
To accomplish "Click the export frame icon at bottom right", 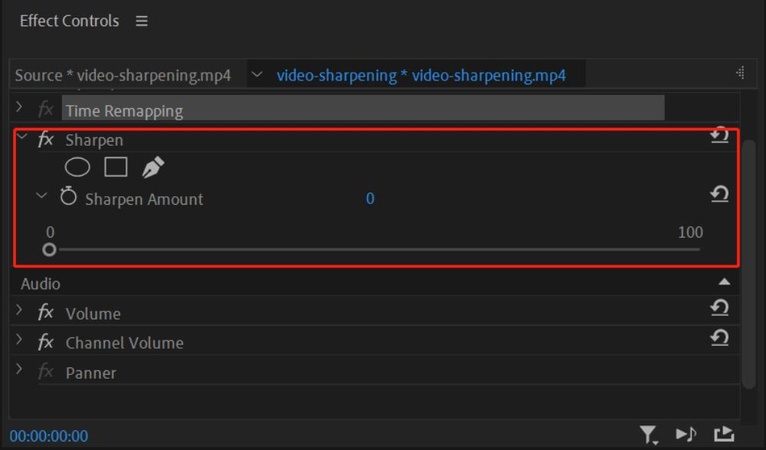I will click(x=723, y=434).
